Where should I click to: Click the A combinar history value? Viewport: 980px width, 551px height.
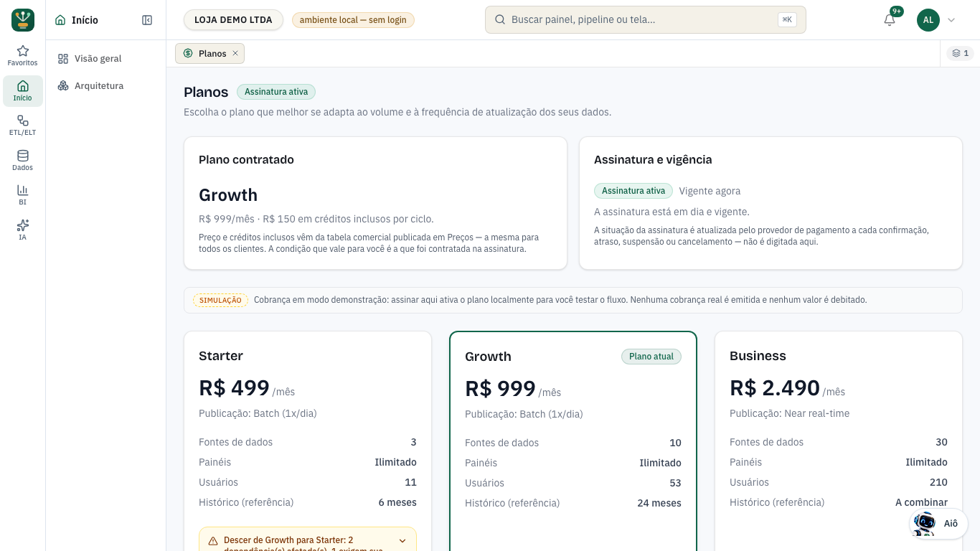coord(921,502)
